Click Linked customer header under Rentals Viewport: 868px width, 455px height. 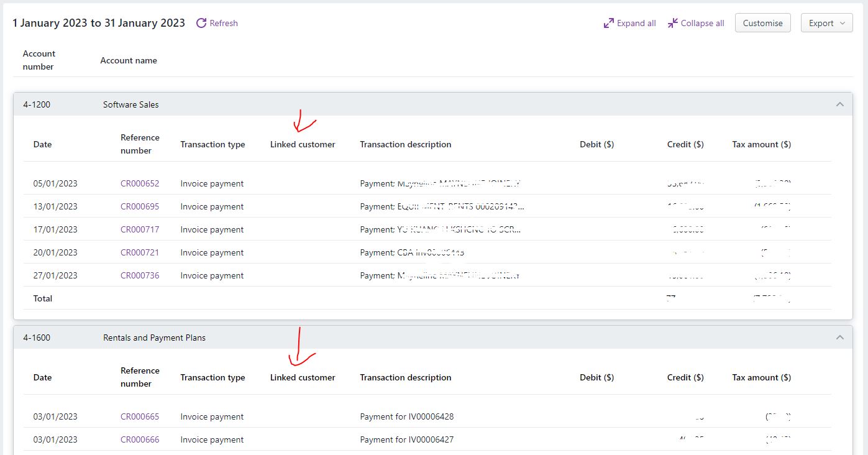[x=303, y=377]
